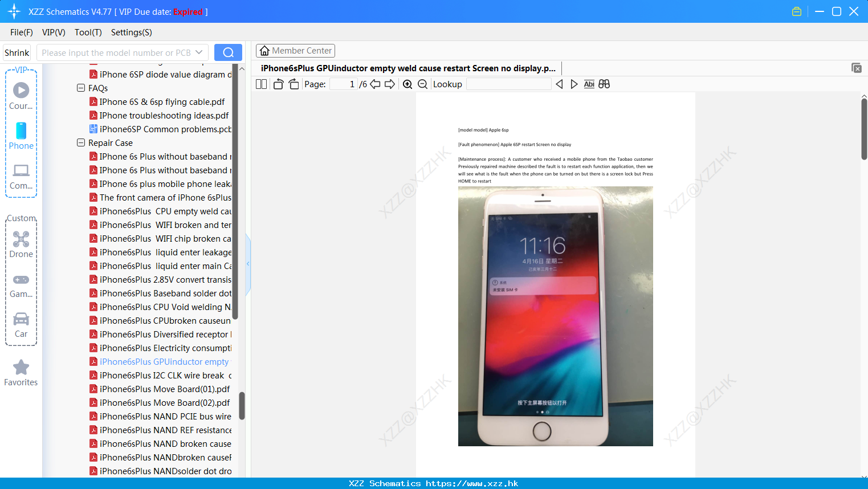
Task: Click the blue search button
Action: pyautogui.click(x=228, y=52)
